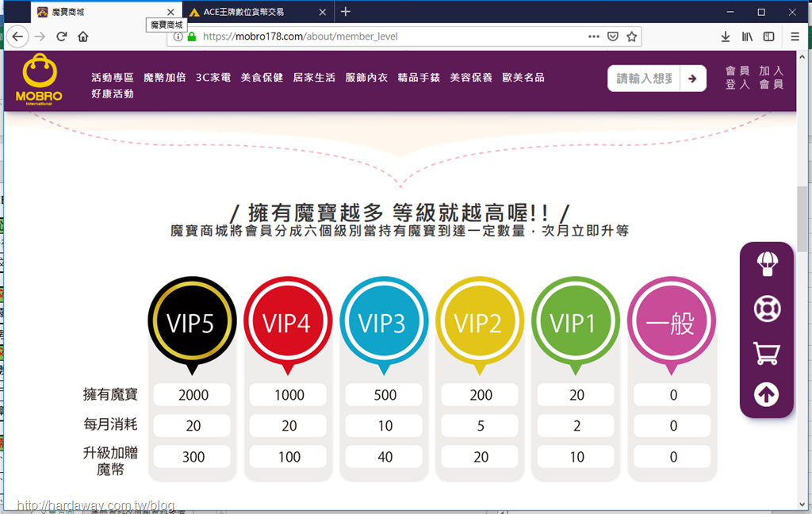The width and height of the screenshot is (812, 514).
Task: Bookmark this page with star icon
Action: pos(631,36)
